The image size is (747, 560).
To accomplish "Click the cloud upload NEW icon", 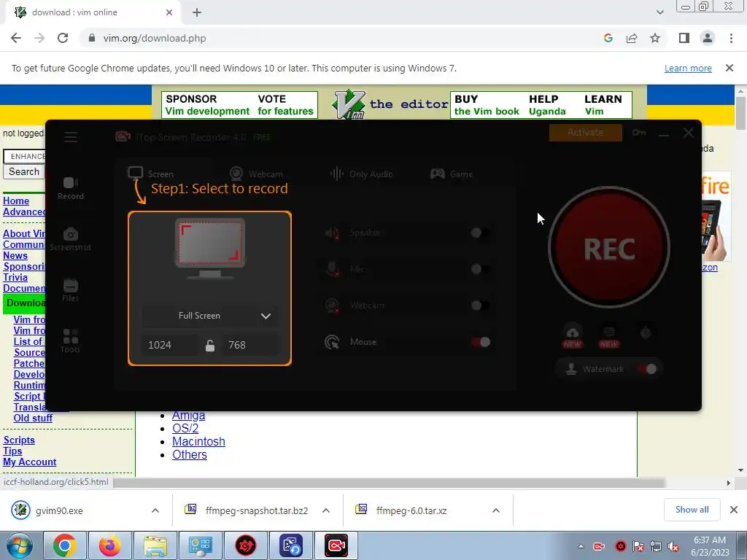I will 573,335.
